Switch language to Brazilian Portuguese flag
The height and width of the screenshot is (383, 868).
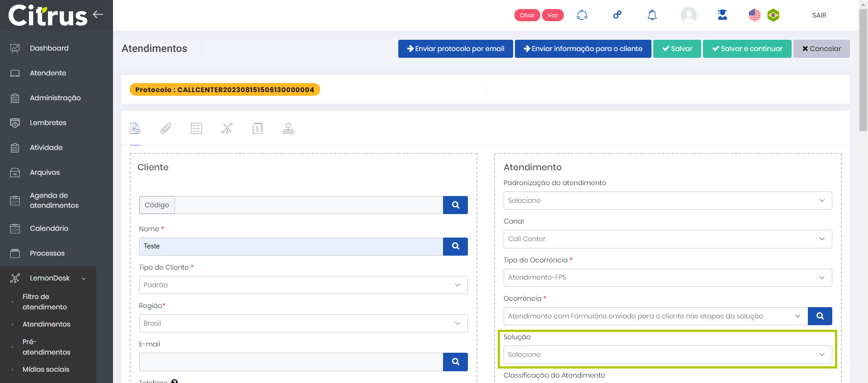click(773, 15)
